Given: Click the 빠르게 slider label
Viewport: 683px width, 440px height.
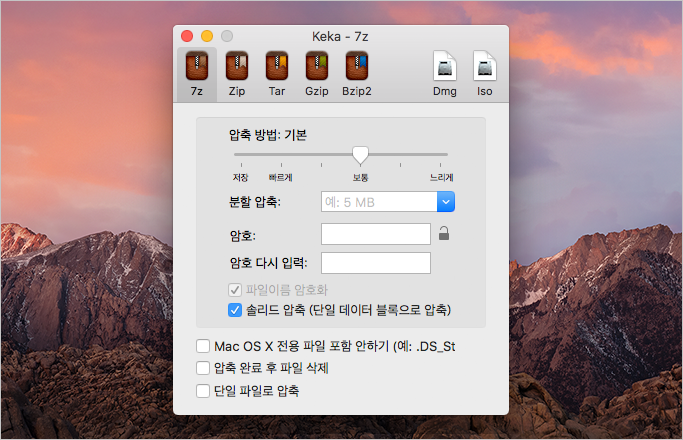Looking at the screenshot, I should [x=281, y=177].
